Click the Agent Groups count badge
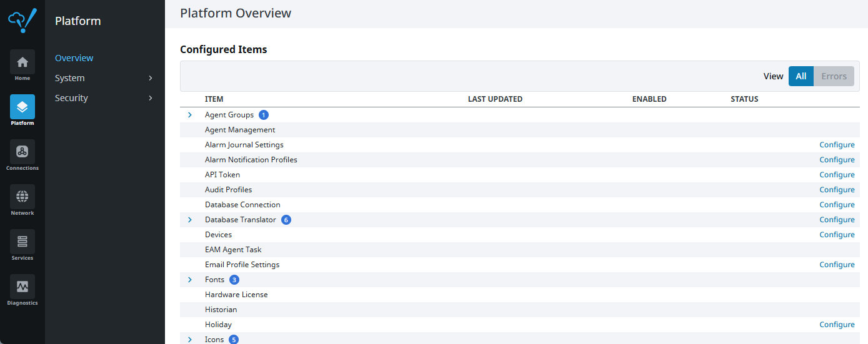The height and width of the screenshot is (344, 868). point(264,115)
